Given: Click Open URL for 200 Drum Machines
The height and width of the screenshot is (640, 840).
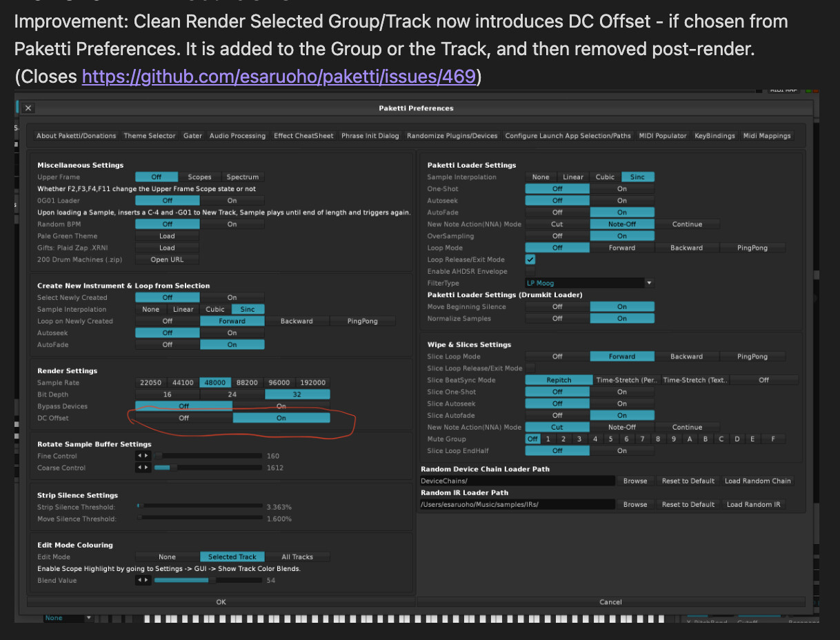Looking at the screenshot, I should 168,259.
